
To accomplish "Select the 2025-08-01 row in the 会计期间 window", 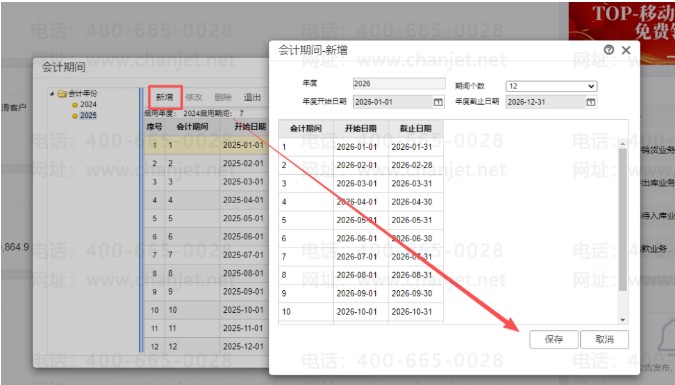I will click(x=207, y=273).
